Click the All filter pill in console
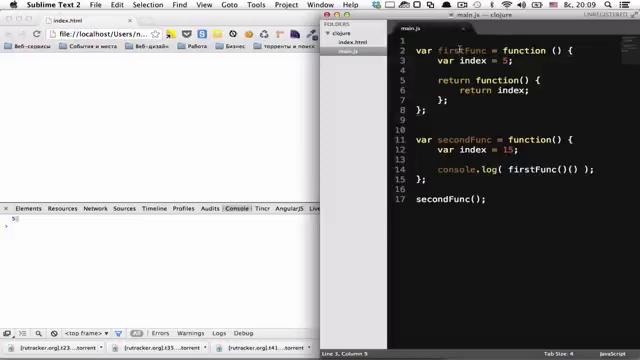This screenshot has width=640, height=360. tap(137, 333)
